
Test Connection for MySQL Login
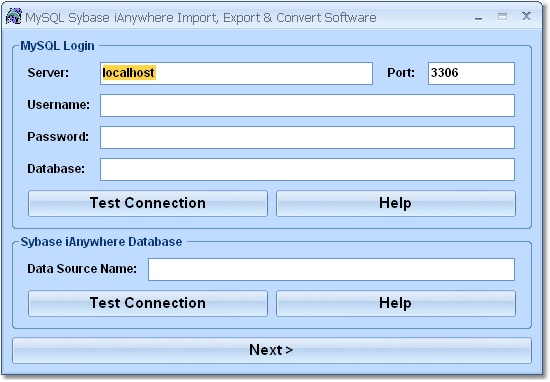(148, 203)
